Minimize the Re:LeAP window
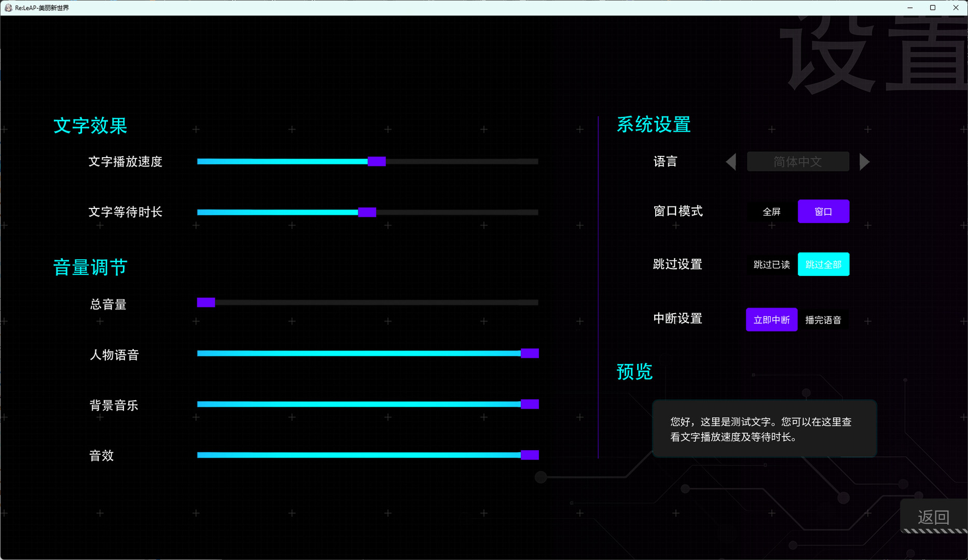This screenshot has width=968, height=560. [910, 8]
